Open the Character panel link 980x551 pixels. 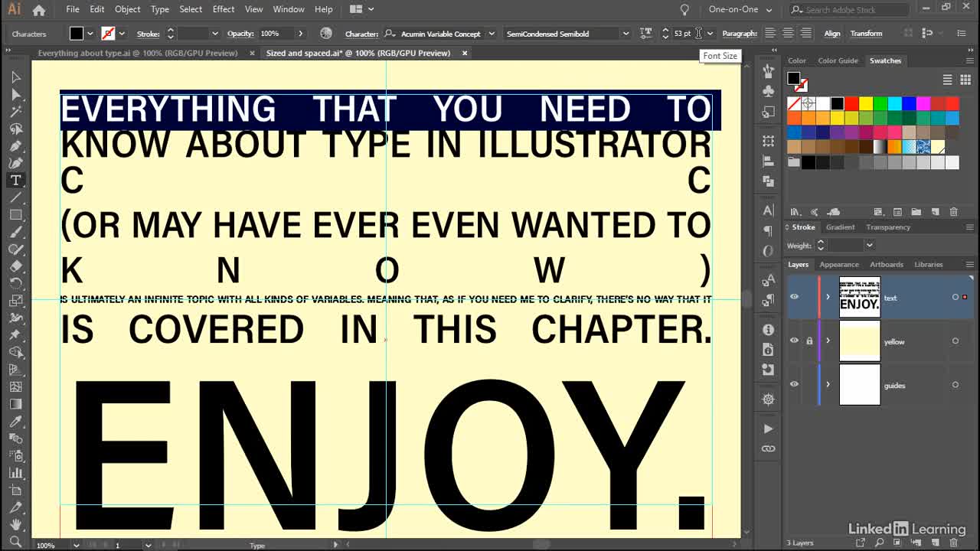click(x=361, y=34)
